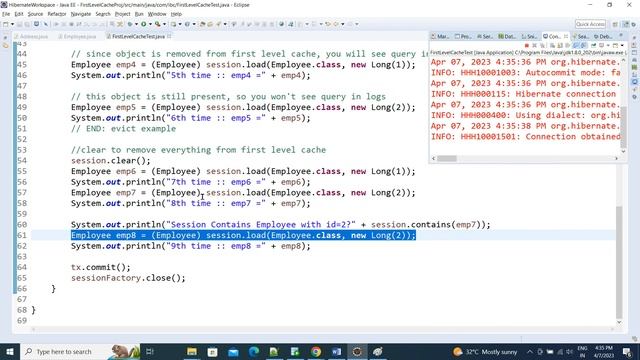This screenshot has height=360, width=640.
Task: Switch to the Markers view tab
Action: pos(441,36)
